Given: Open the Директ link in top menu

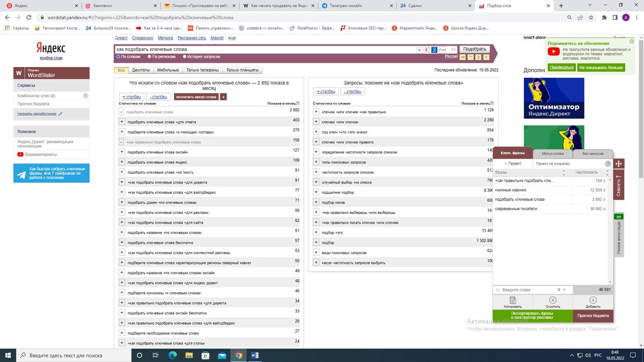Looking at the screenshot, I should coord(121,38).
